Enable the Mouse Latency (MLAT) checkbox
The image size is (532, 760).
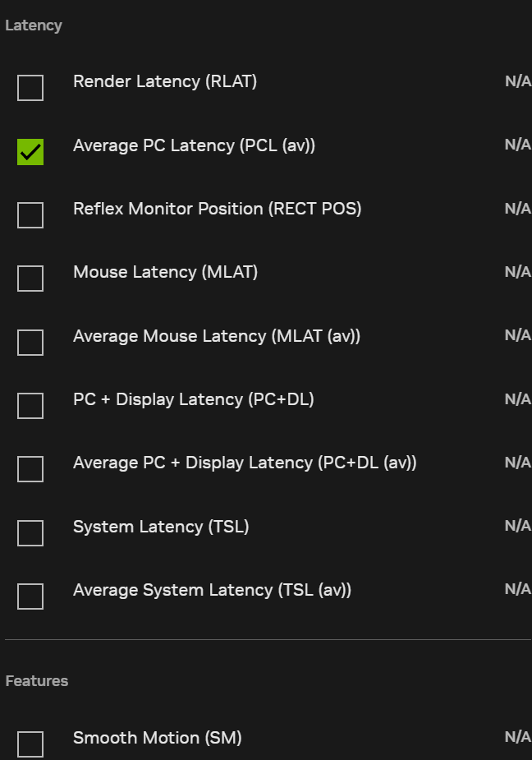[x=30, y=279]
